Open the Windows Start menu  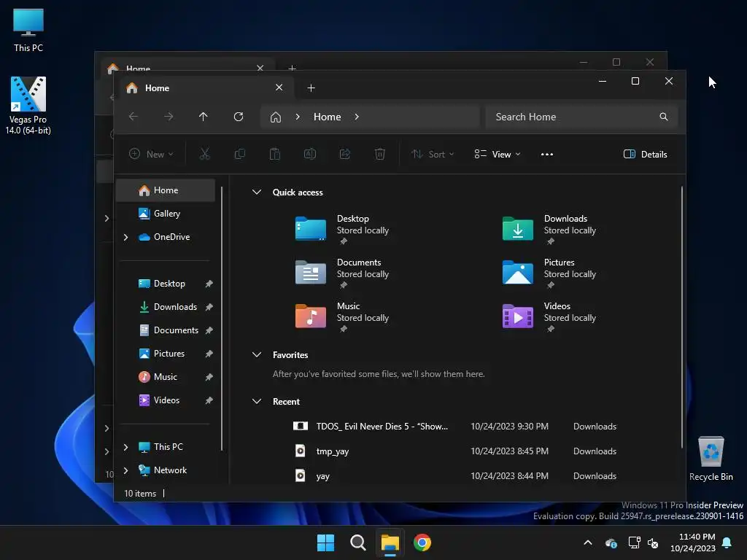[x=326, y=542]
